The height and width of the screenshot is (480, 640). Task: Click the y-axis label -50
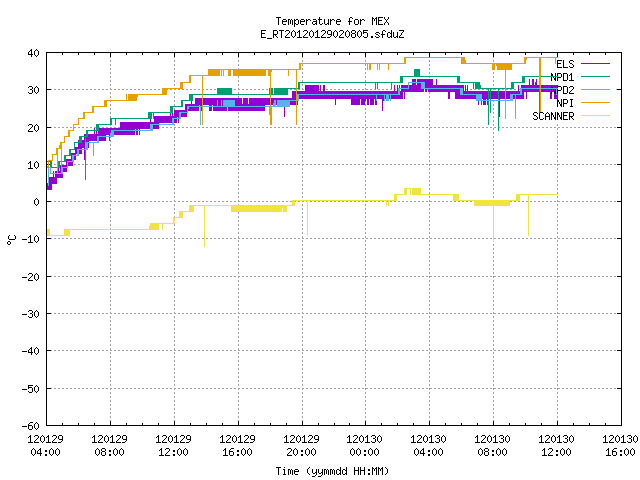point(31,388)
